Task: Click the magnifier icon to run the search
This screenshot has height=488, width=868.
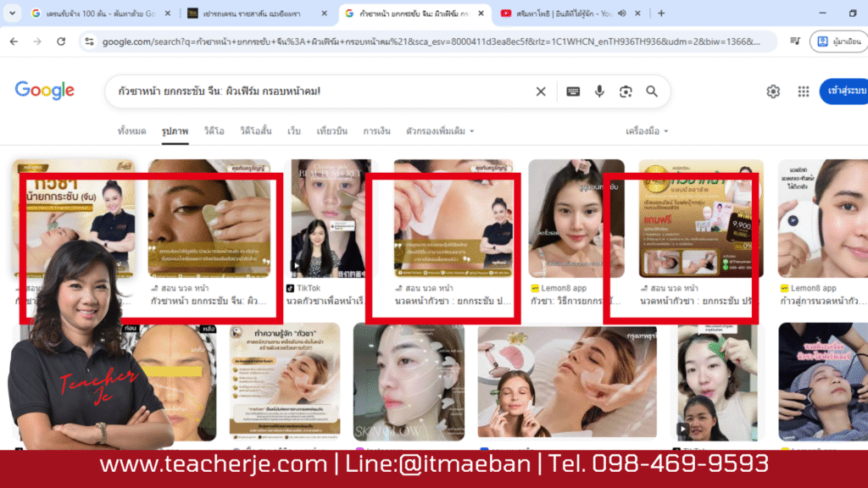Action: [x=652, y=91]
